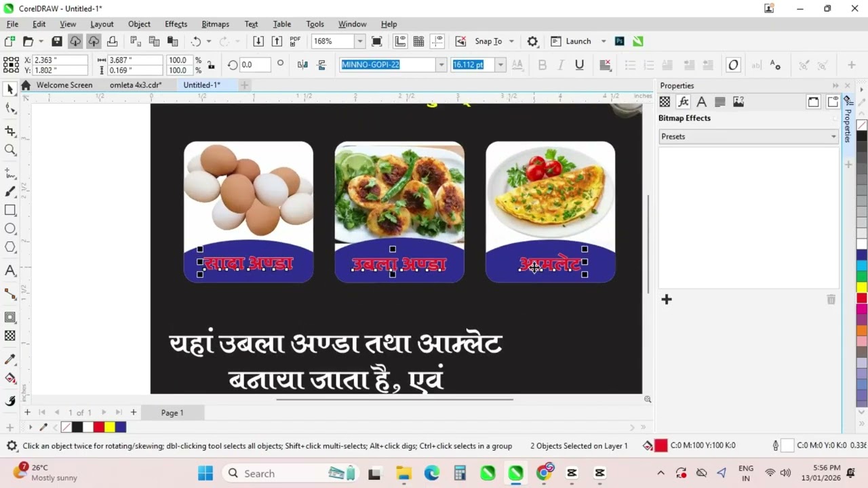This screenshot has width=868, height=488.
Task: Select the Zoom tool in toolbox
Action: 10,150
